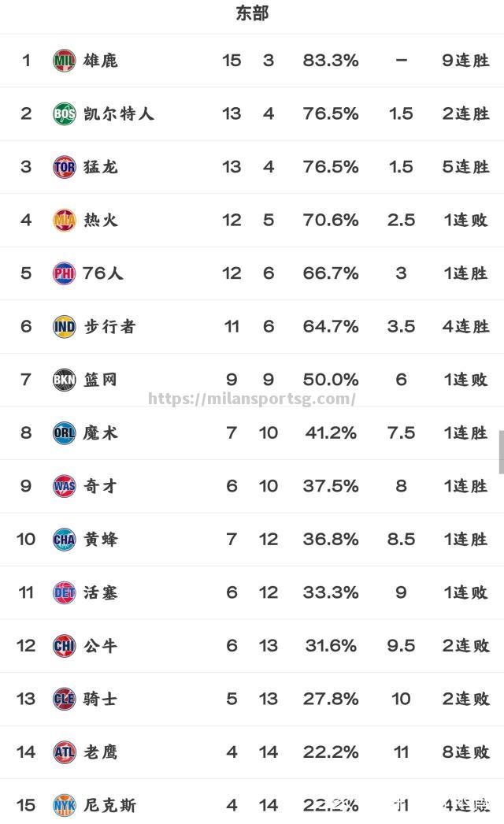Image resolution: width=504 pixels, height=824 pixels.
Task: Click the Boston Celtics BOS logo
Action: coord(64,113)
